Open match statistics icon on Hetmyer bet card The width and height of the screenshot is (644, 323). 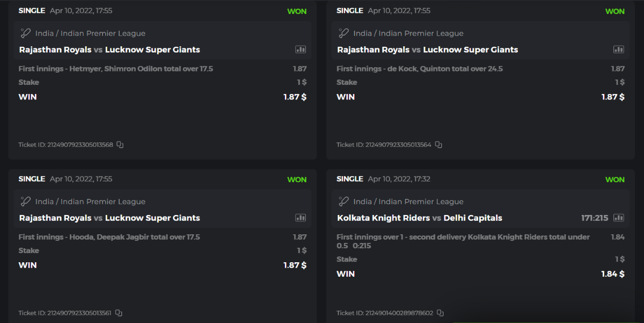click(x=301, y=49)
